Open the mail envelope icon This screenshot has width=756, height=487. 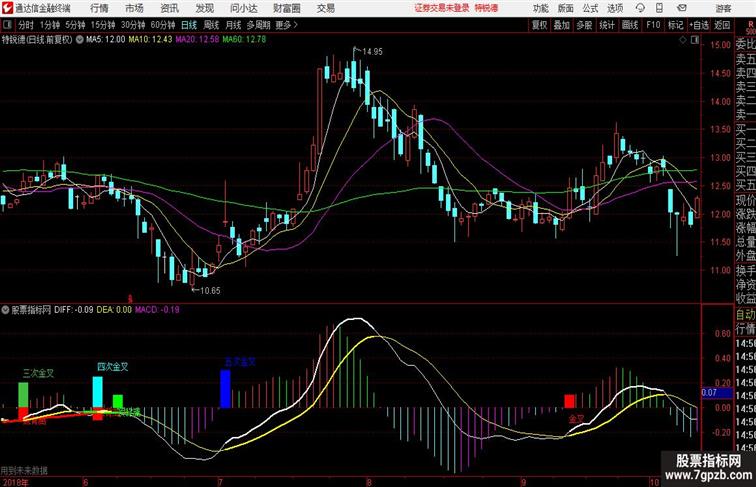[682, 8]
